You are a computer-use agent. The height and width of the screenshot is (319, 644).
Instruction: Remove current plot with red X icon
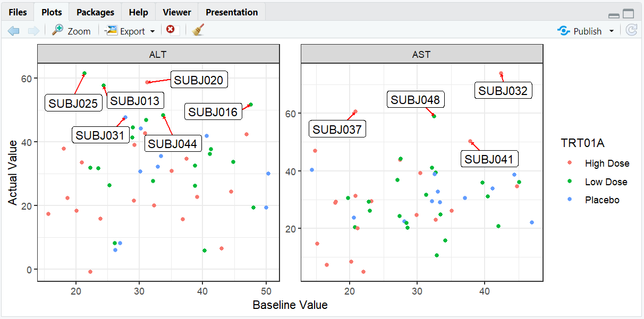pyautogui.click(x=171, y=30)
